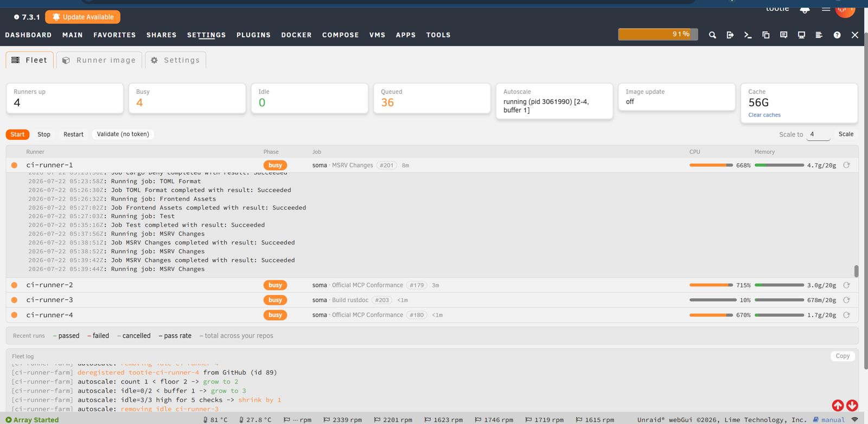Image resolution: width=868 pixels, height=424 pixels.
Task: Click the Scale to number field
Action: (818, 134)
